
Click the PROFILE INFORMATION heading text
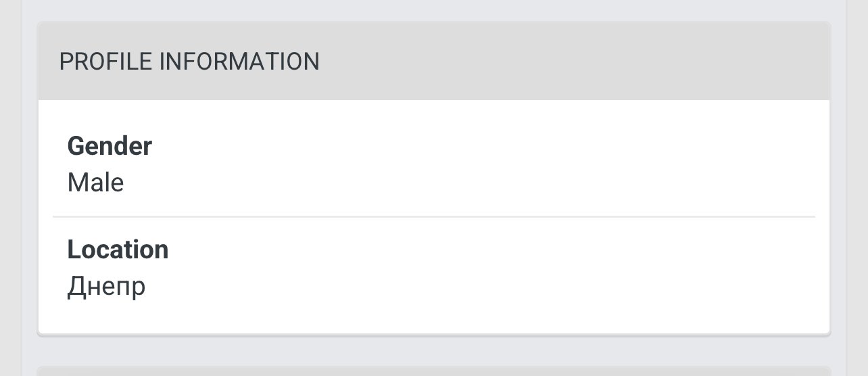[x=189, y=62]
